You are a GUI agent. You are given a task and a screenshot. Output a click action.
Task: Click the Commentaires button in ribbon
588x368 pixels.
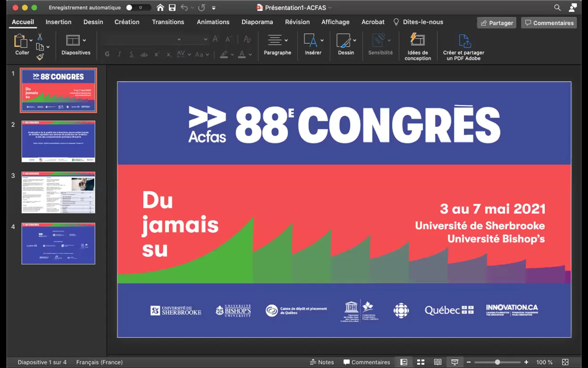(549, 23)
